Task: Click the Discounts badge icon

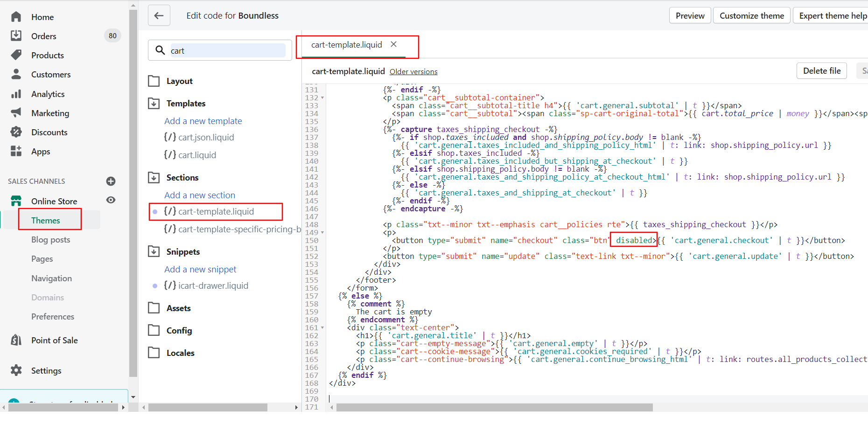Action: [x=16, y=132]
